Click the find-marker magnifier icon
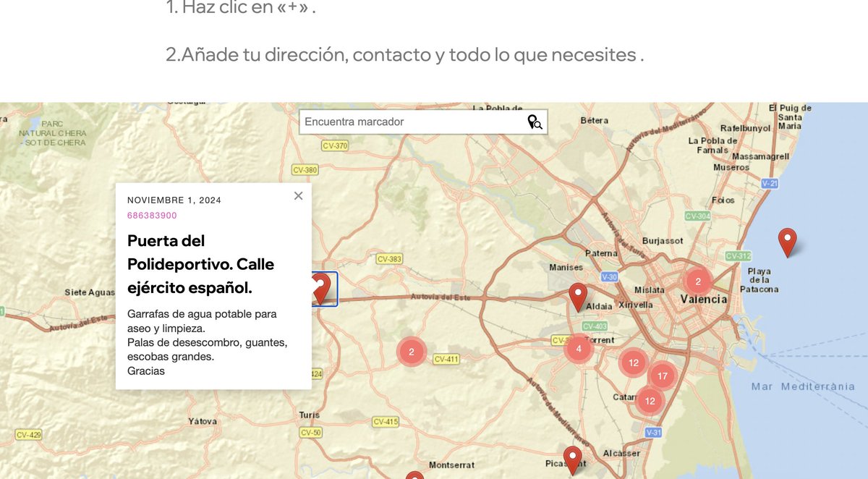The image size is (868, 479). pos(535,122)
